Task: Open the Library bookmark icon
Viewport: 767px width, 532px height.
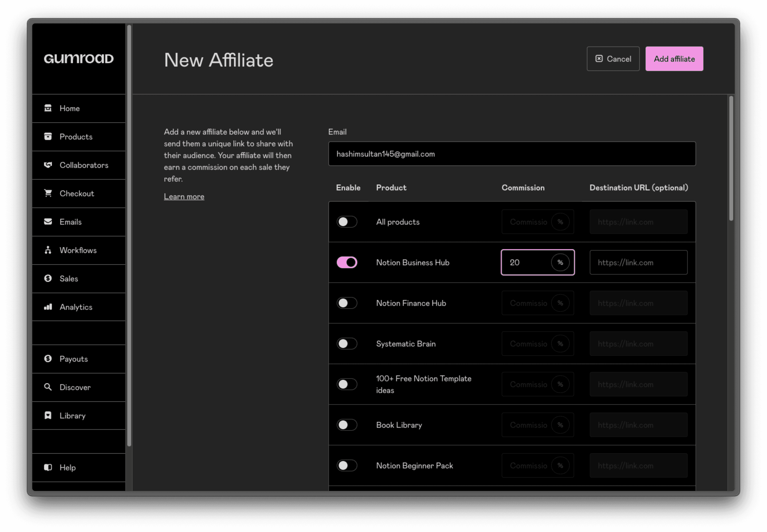Action: point(48,415)
